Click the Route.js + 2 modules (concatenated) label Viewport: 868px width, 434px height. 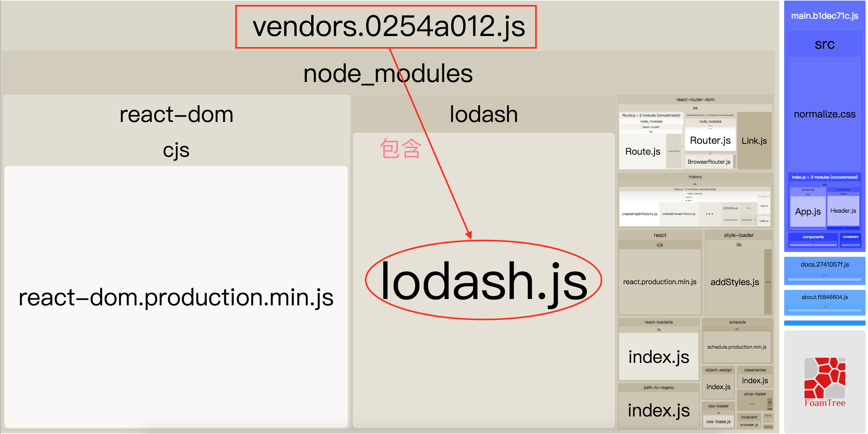click(x=651, y=115)
